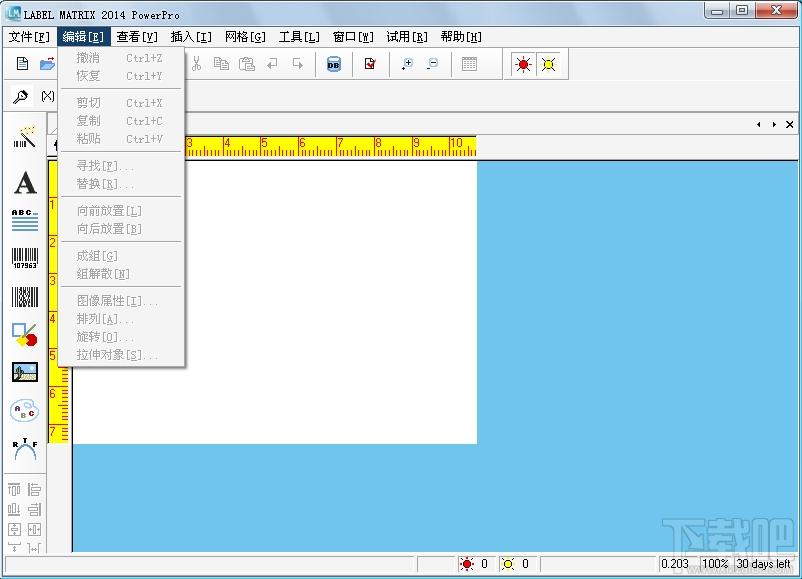Click the center horizontally alignment icon
Viewport: 802px width, 579px height.
click(34, 529)
